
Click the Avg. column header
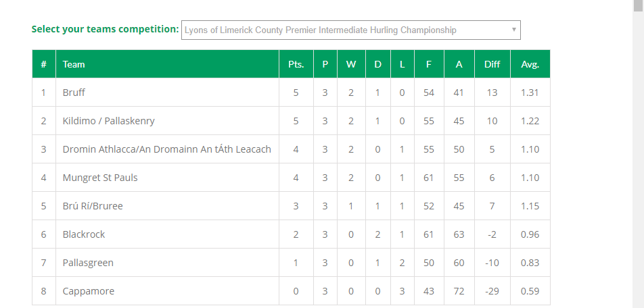530,65
